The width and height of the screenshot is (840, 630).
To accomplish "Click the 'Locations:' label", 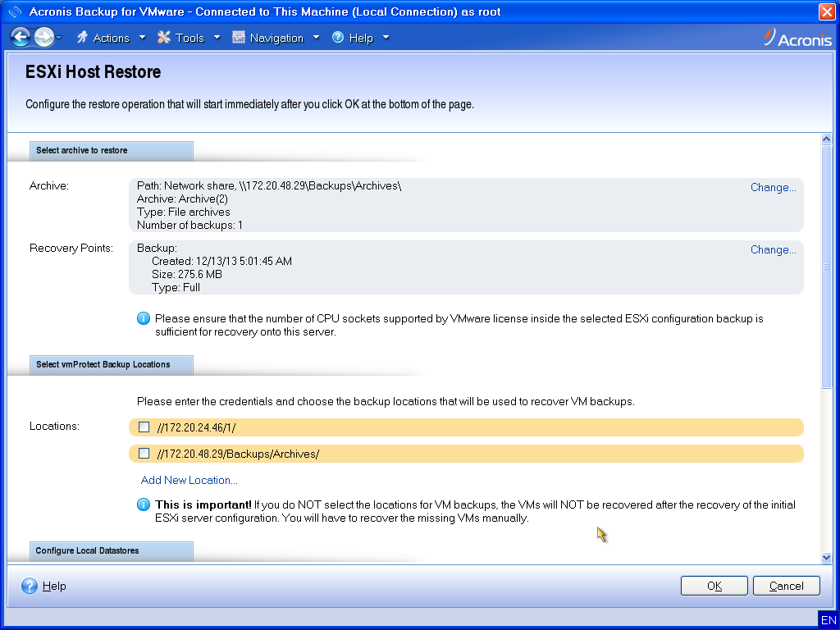I will (55, 426).
